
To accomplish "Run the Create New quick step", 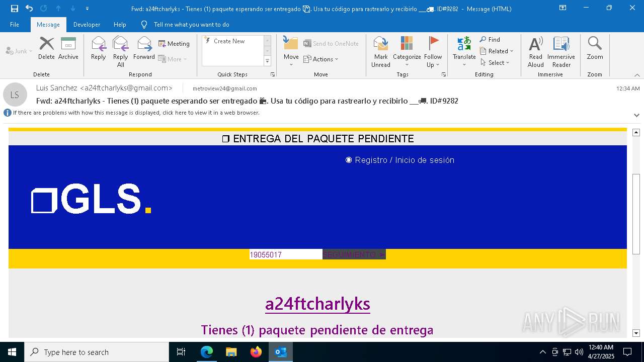I will (x=232, y=41).
